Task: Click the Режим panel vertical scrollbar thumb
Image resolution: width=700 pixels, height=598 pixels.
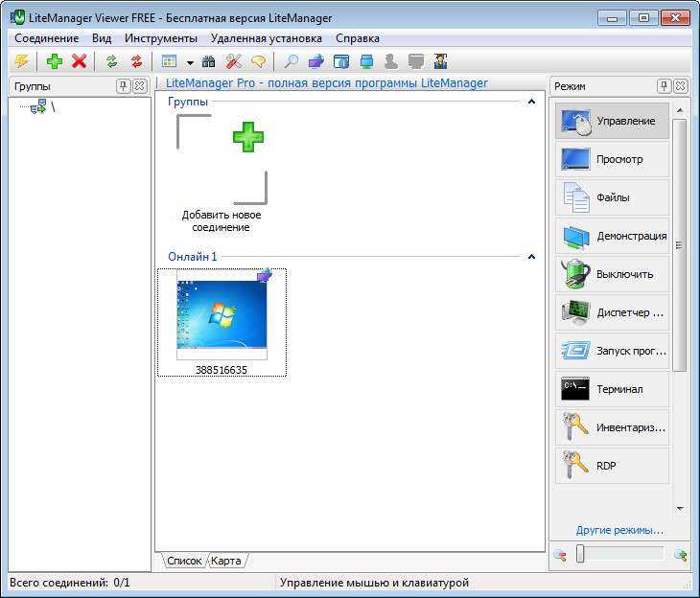Action: (x=680, y=245)
